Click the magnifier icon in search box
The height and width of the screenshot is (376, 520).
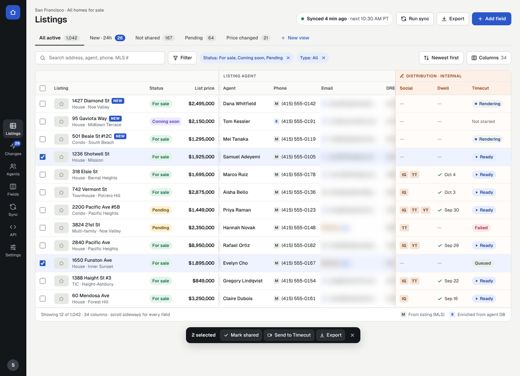point(43,58)
